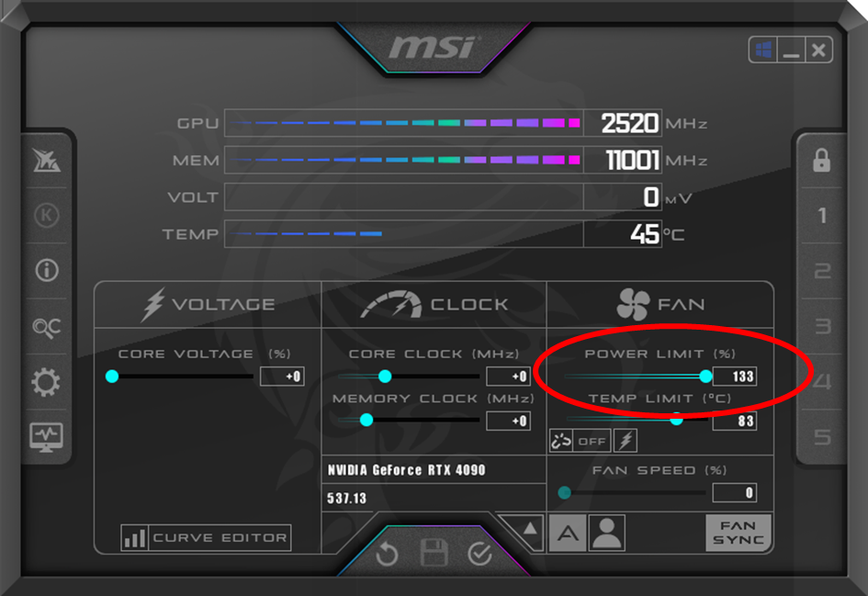Click the Kombustor K icon
868x596 pixels.
click(47, 215)
